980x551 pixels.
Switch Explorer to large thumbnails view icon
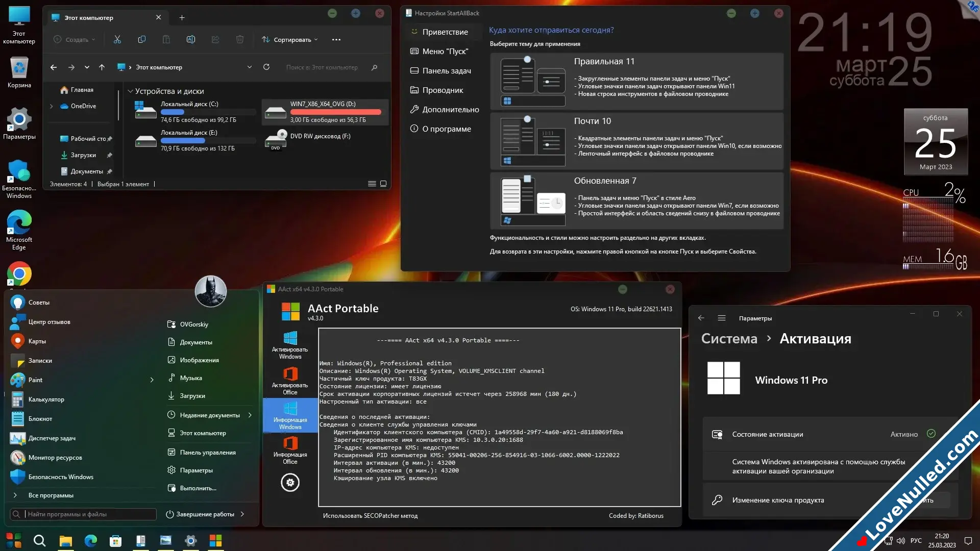(x=383, y=184)
